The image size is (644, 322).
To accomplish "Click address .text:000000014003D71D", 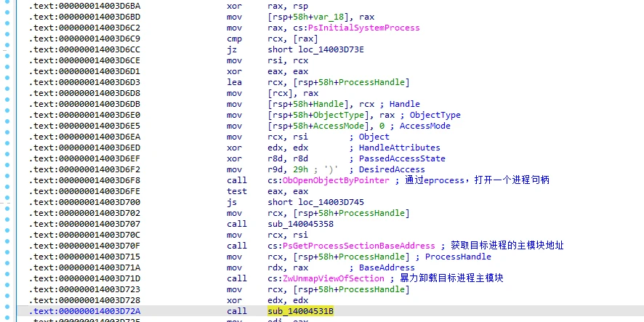I will (x=84, y=278).
